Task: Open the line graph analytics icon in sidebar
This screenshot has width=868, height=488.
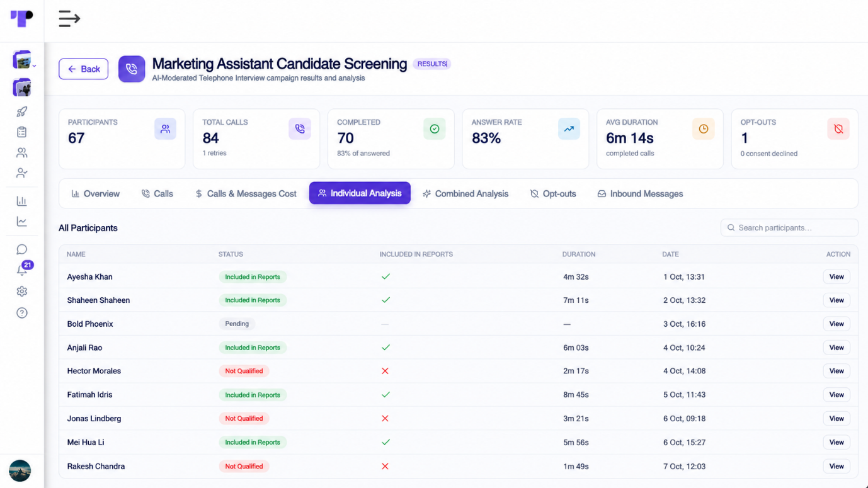Action: pos(22,222)
